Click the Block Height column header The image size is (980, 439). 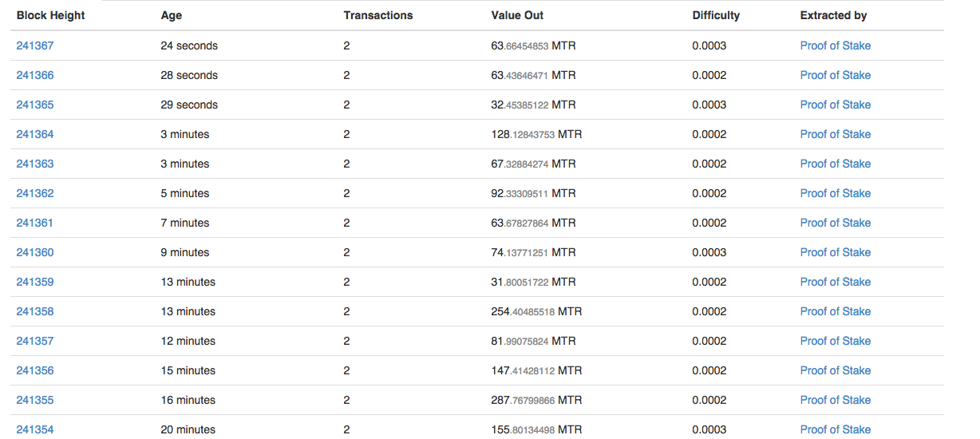click(x=51, y=15)
